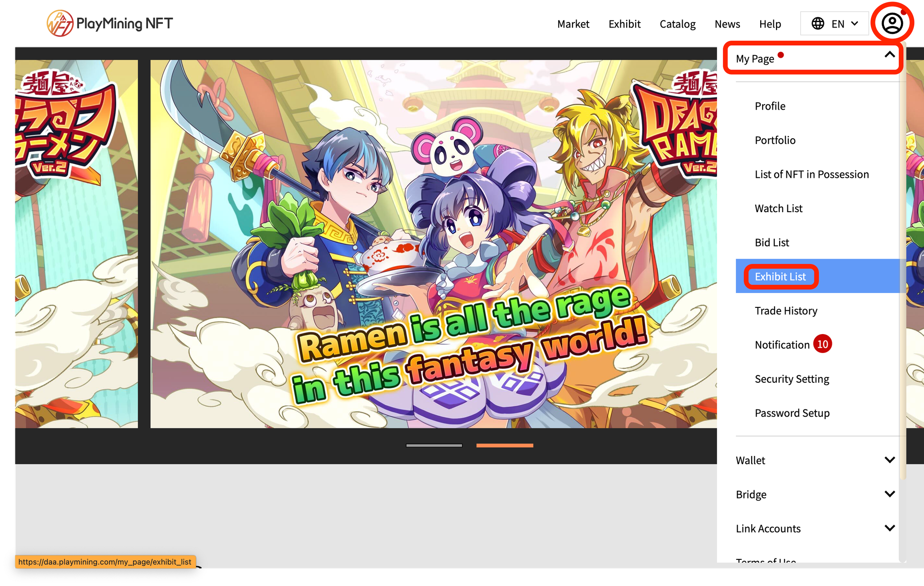Expand the Bridge section chevron

coord(889,494)
